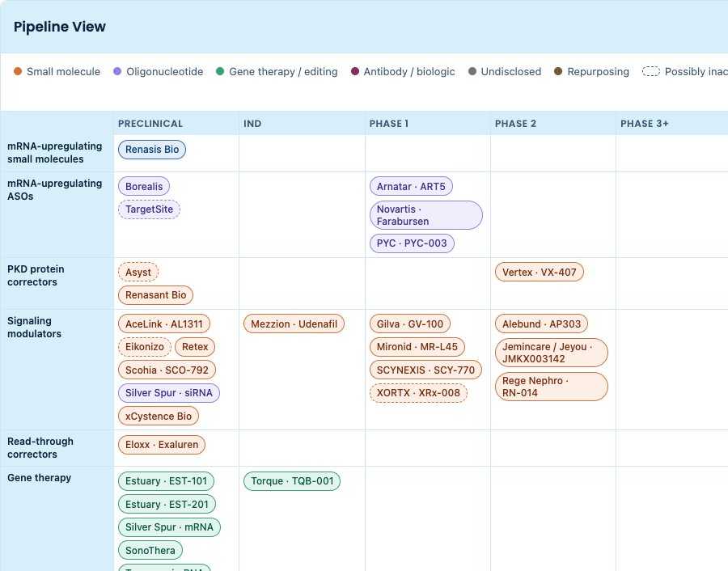Open the Renasant Bio chip
Viewport: 728px width, 571px height.
[x=155, y=295]
